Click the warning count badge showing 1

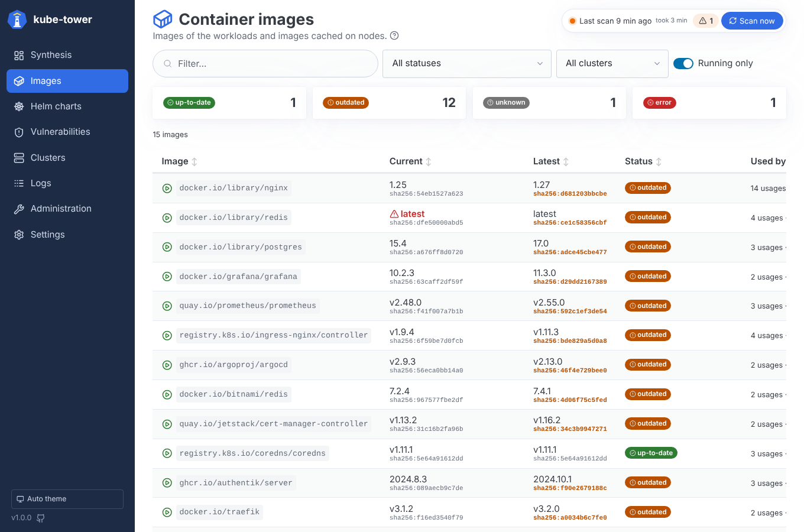click(x=706, y=21)
